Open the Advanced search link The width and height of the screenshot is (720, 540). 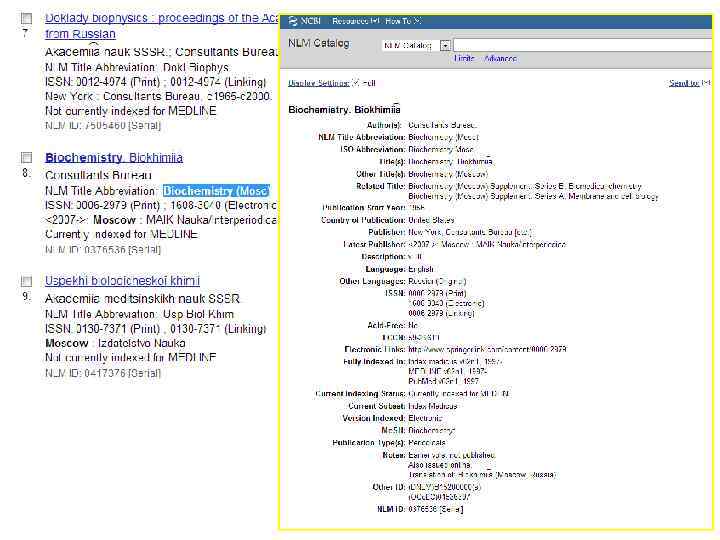(501, 58)
